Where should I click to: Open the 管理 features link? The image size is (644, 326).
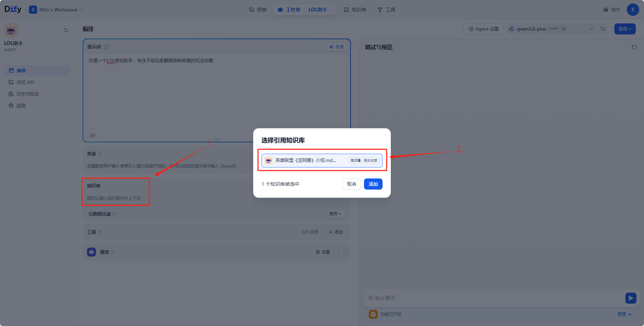tap(624, 314)
